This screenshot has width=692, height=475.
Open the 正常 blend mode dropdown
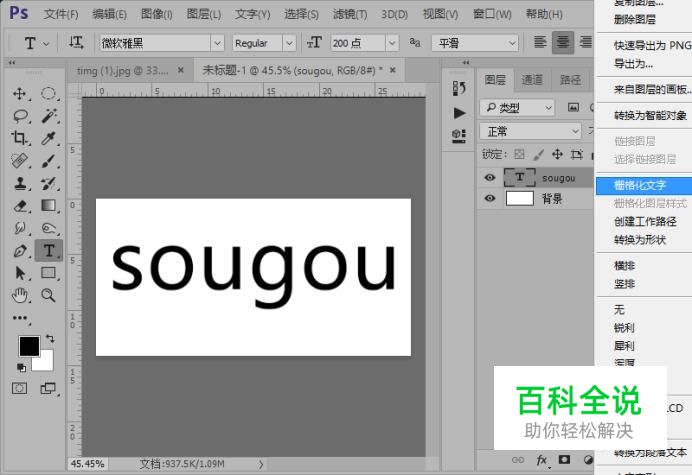[x=530, y=132]
